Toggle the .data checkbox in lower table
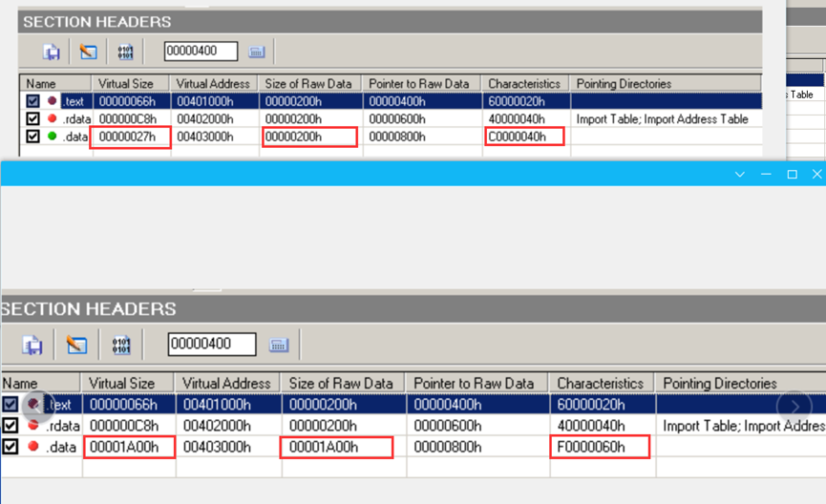 point(10,447)
